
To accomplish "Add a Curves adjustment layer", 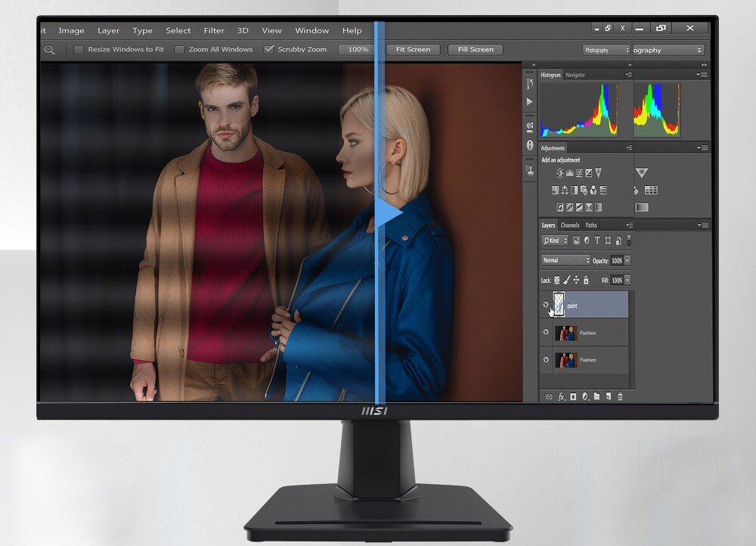I will [579, 172].
